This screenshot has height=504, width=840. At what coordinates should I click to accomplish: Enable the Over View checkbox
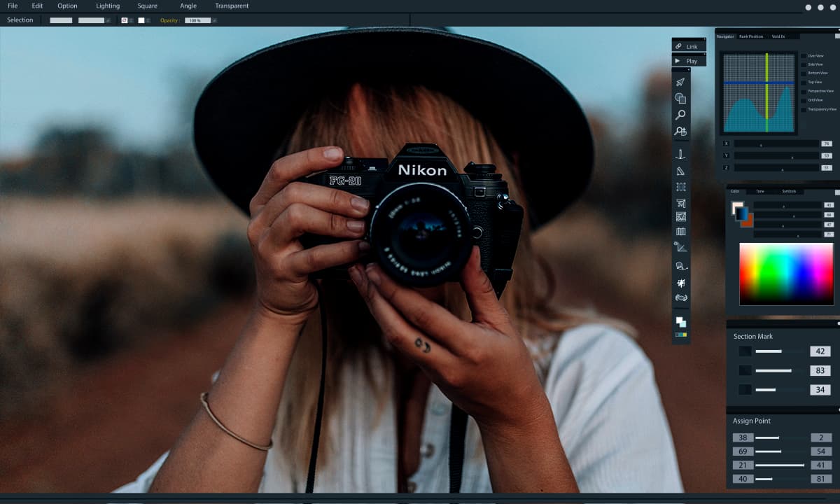point(804,55)
